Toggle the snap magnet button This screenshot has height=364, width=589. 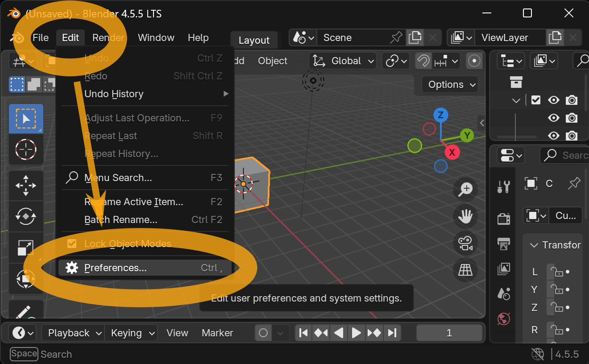[x=423, y=61]
